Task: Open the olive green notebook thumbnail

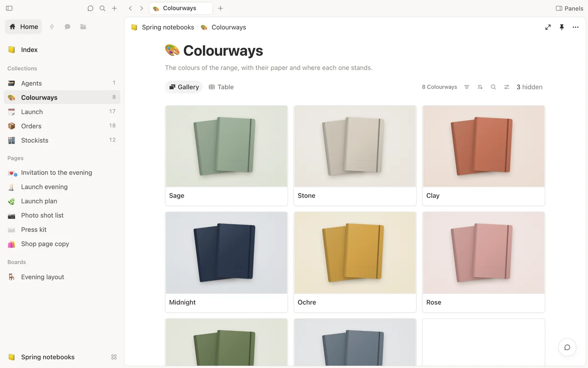Action: click(226, 342)
